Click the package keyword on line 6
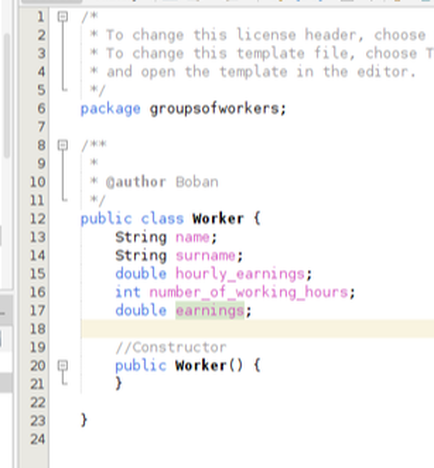This screenshot has width=434, height=468. click(110, 109)
